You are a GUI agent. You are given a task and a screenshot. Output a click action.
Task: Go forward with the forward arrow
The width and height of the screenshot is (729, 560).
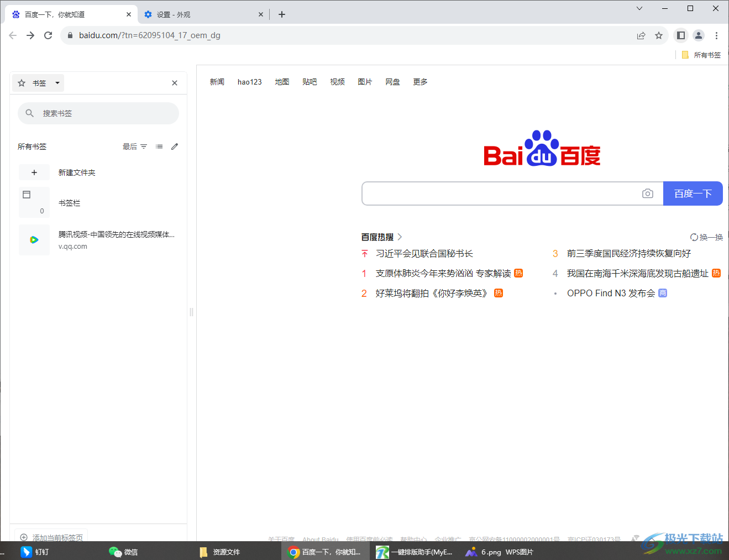[x=30, y=35]
